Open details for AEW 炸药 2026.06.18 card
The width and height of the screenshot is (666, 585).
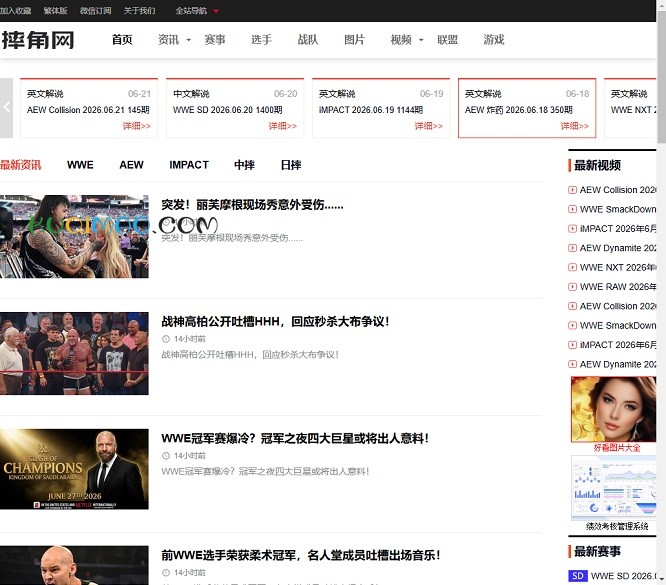[x=574, y=126]
